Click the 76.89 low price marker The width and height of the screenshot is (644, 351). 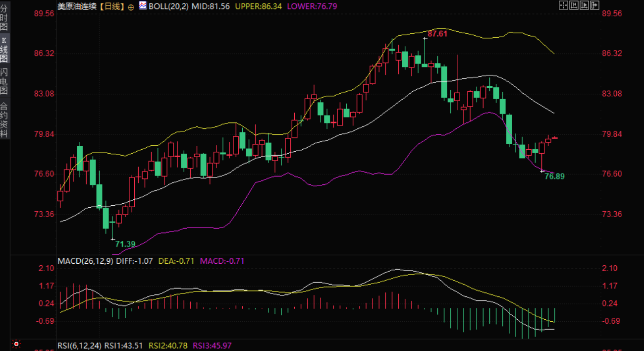[554, 176]
